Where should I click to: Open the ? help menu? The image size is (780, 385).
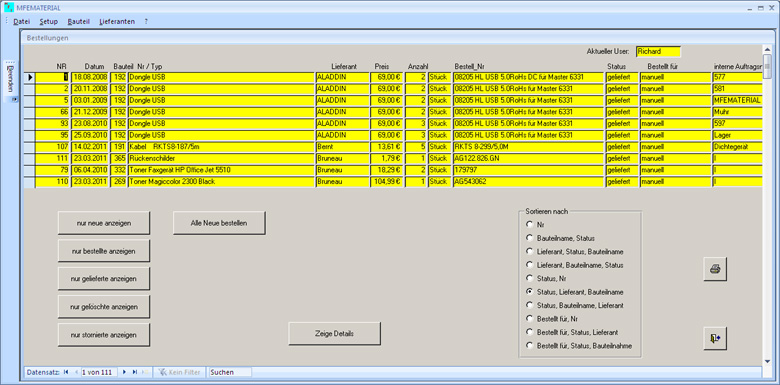(x=146, y=21)
